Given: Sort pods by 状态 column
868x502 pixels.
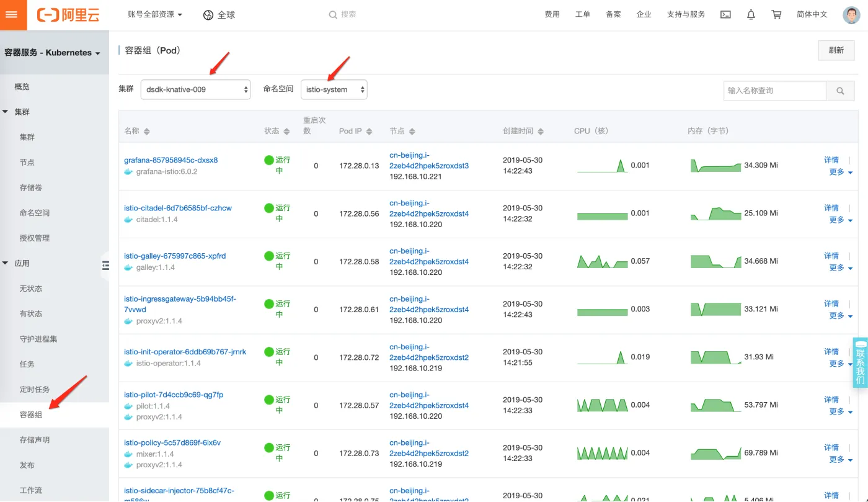Looking at the screenshot, I should pyautogui.click(x=286, y=132).
